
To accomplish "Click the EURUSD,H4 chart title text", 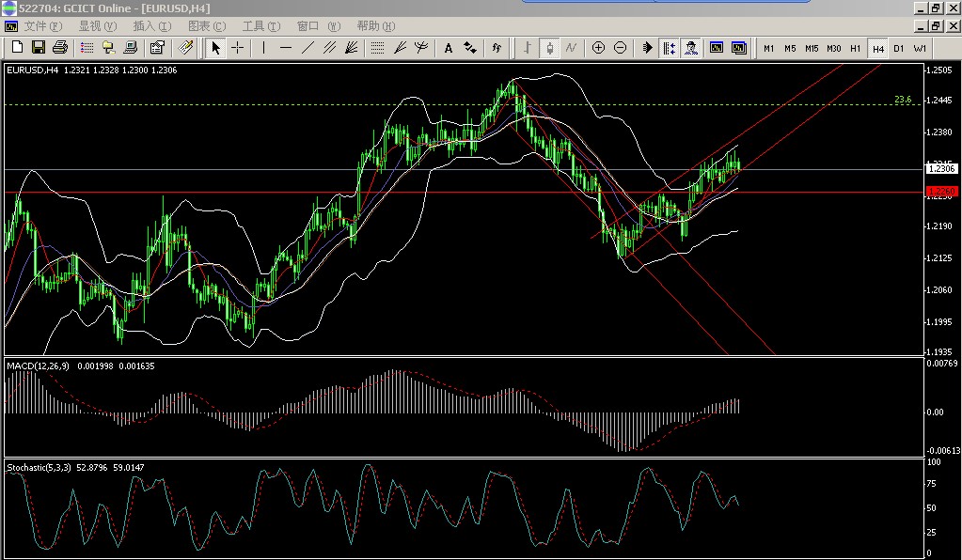I will click(x=33, y=70).
